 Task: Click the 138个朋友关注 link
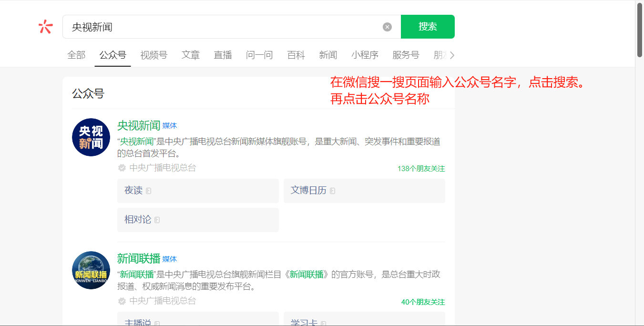(x=421, y=169)
